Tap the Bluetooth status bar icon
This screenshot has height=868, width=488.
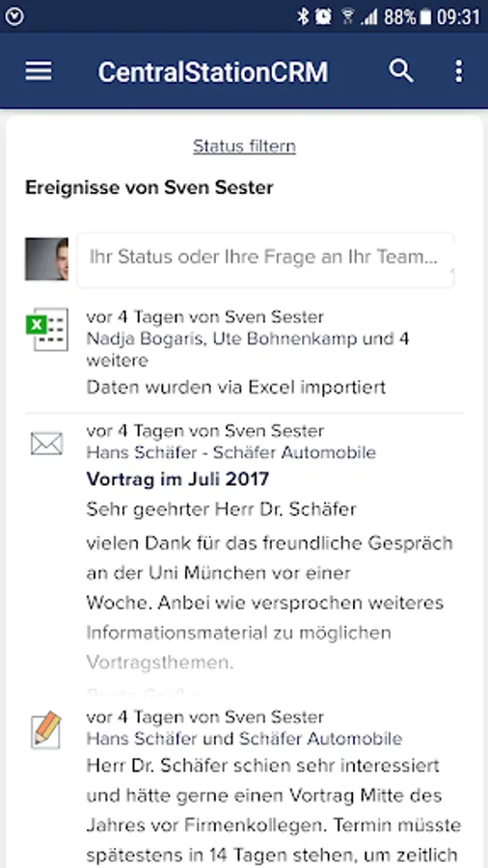303,16
